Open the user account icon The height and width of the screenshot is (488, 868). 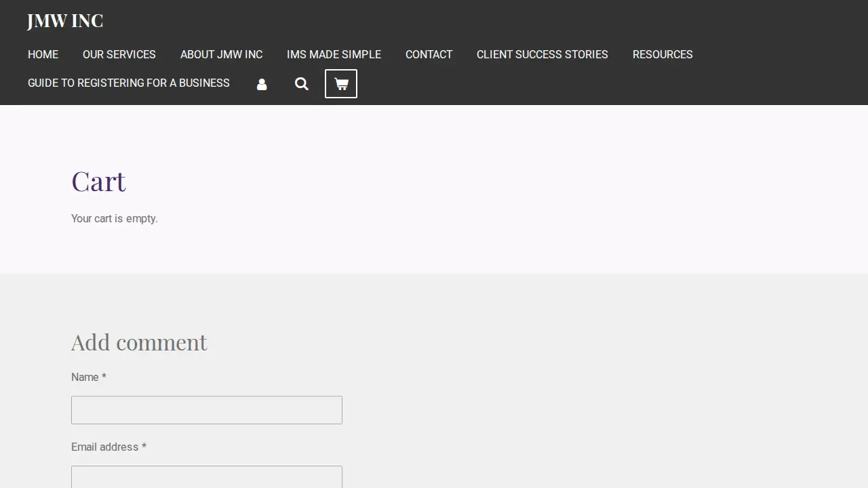262,84
